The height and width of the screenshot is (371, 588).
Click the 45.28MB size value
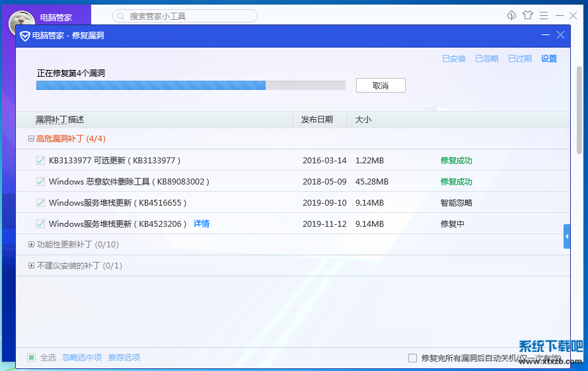pyautogui.click(x=372, y=181)
